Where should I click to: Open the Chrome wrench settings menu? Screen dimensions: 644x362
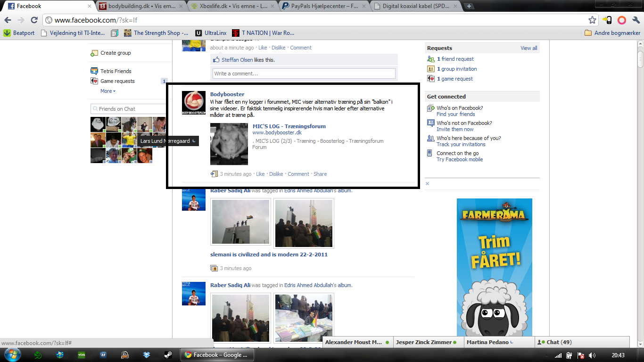636,20
